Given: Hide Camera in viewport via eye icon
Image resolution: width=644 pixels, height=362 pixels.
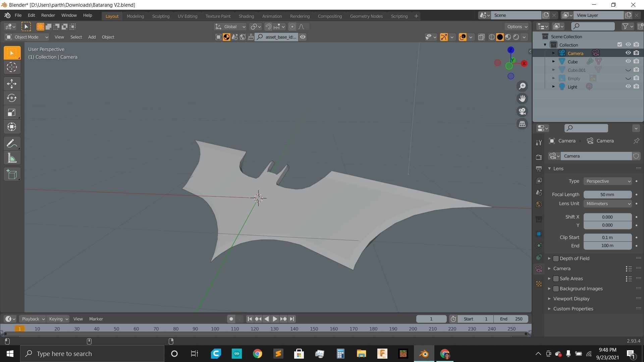Looking at the screenshot, I should (x=628, y=53).
